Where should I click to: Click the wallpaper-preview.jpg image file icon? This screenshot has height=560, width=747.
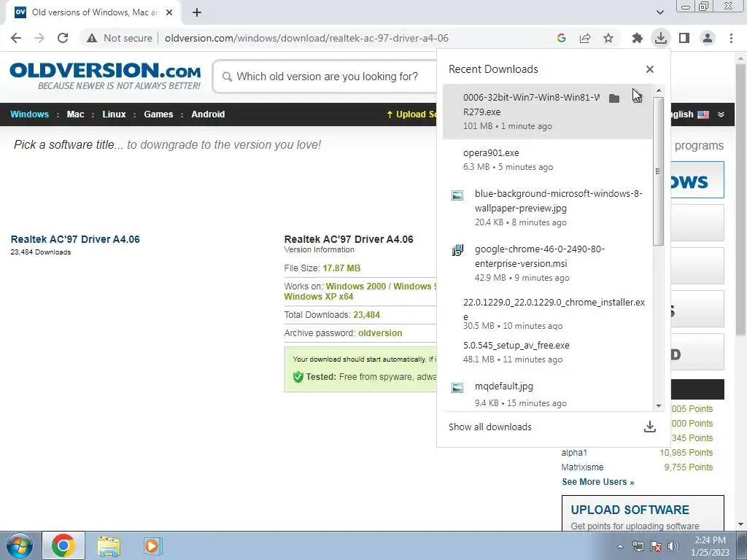coord(457,195)
